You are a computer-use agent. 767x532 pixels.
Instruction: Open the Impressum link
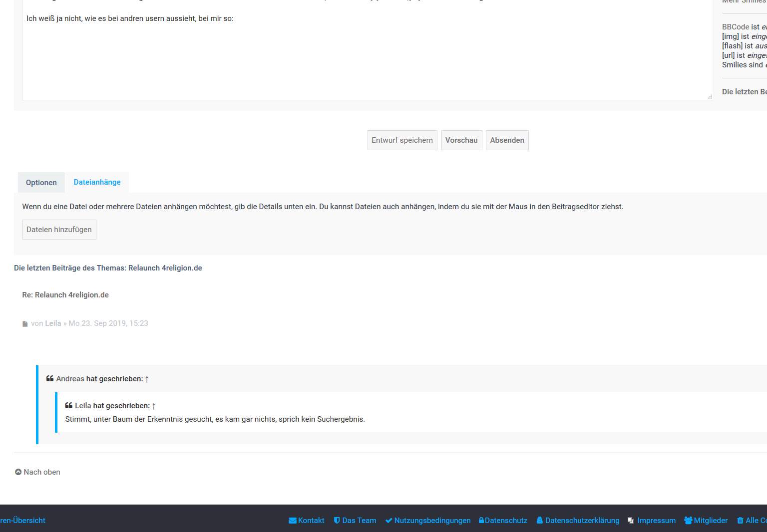pos(657,521)
